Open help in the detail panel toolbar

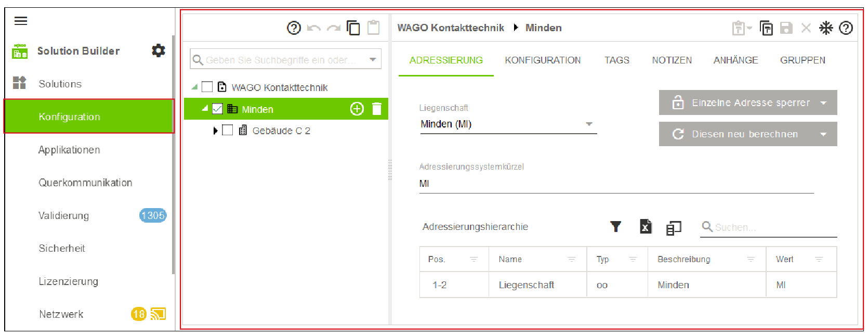(x=846, y=28)
